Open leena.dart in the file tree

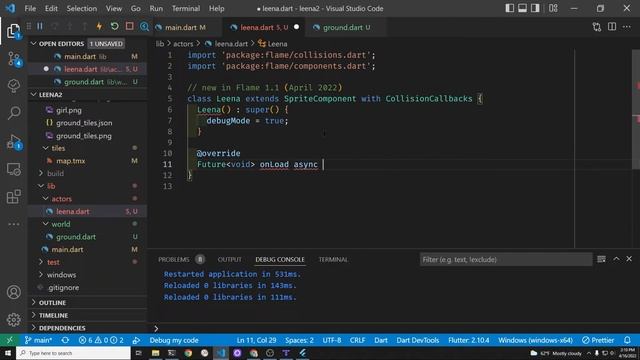[88, 211]
